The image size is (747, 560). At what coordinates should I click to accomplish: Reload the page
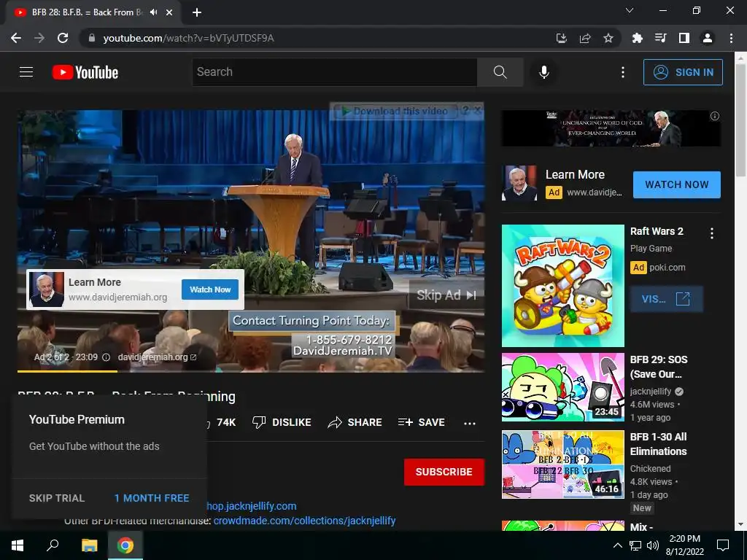click(x=63, y=38)
